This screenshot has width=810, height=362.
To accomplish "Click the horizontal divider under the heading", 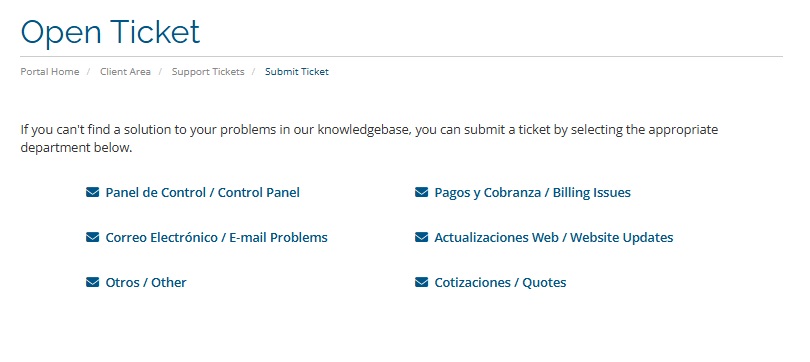I will 401,56.
